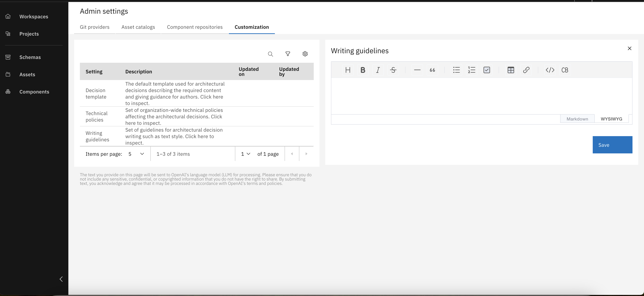Select the italic formatting icon
644x296 pixels.
pyautogui.click(x=378, y=70)
